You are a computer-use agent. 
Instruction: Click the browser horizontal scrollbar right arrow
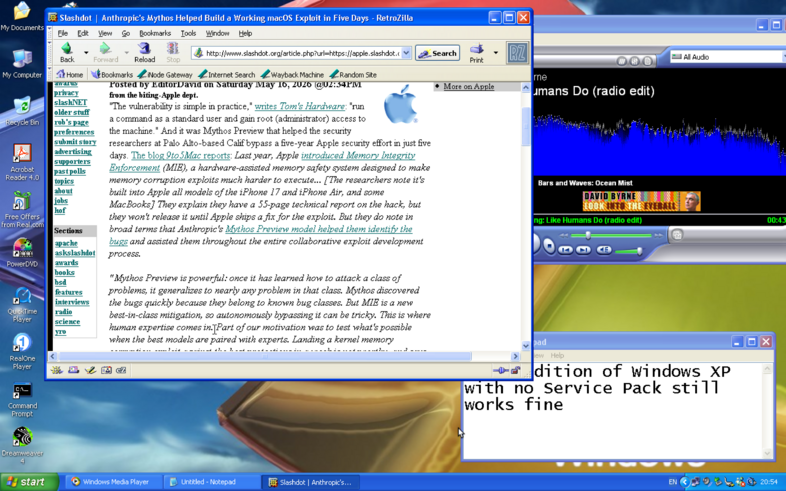(515, 356)
